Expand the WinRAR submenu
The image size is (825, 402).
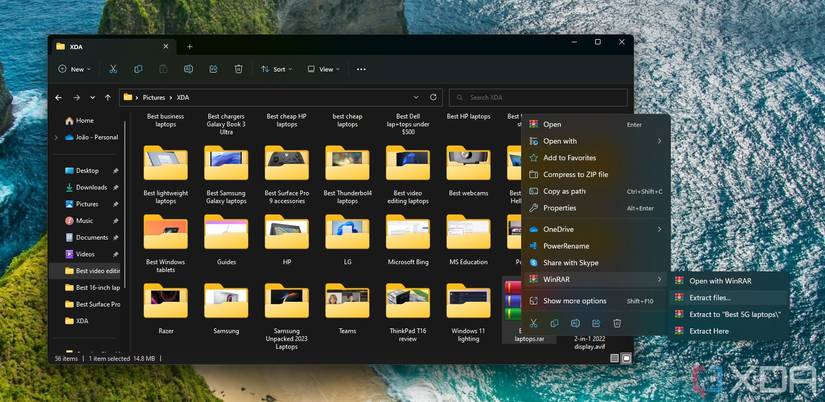point(659,279)
